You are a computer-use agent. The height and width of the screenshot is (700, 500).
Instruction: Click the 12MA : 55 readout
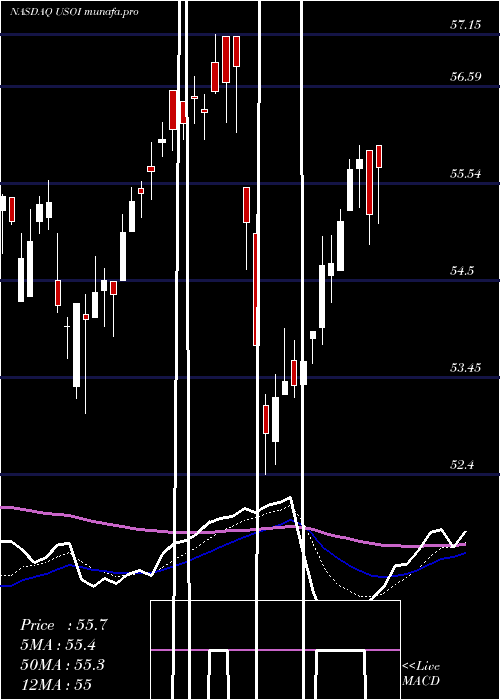pyautogui.click(x=56, y=684)
